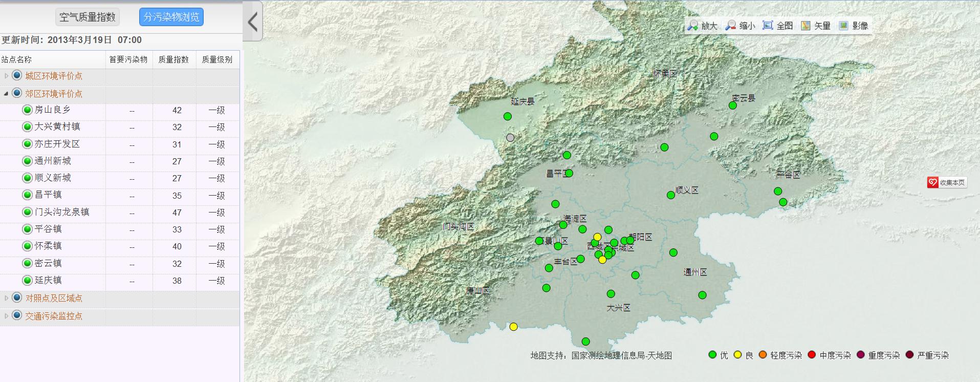Select the 对照点及区域点 radio icon
The image size is (980, 382).
[17, 298]
